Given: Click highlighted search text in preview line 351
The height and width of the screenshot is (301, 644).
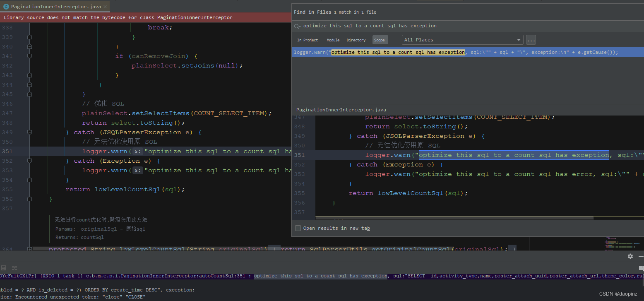Looking at the screenshot, I should (514, 155).
